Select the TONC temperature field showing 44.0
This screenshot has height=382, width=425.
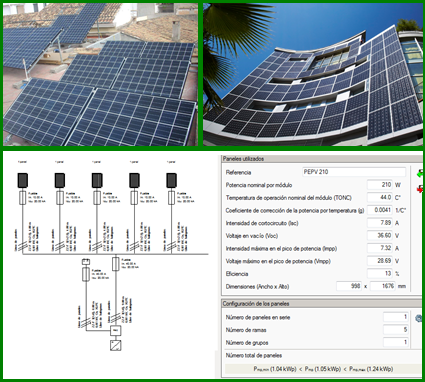(380, 197)
